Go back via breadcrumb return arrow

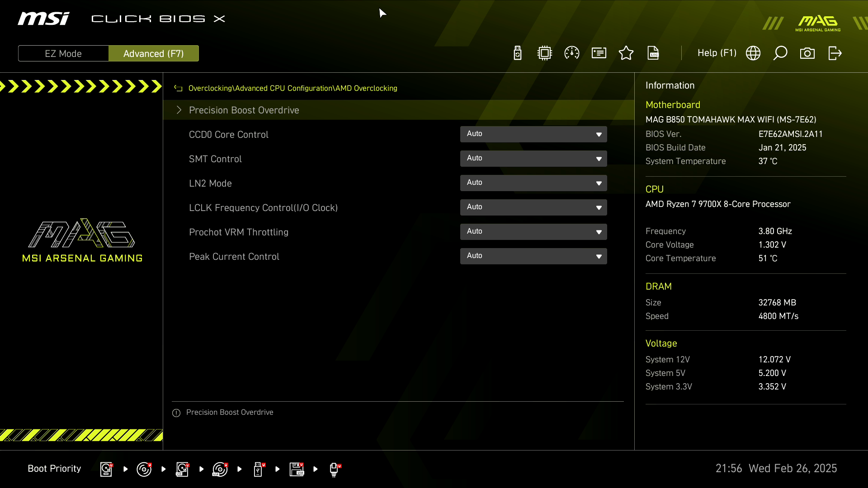click(178, 89)
